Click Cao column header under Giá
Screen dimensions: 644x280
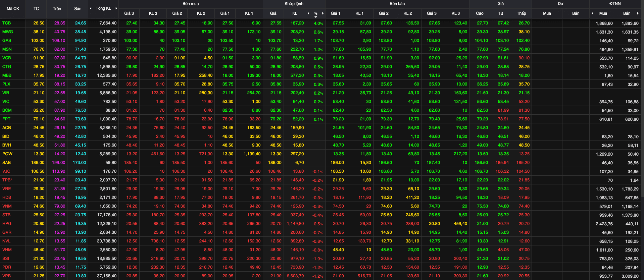(480, 13)
